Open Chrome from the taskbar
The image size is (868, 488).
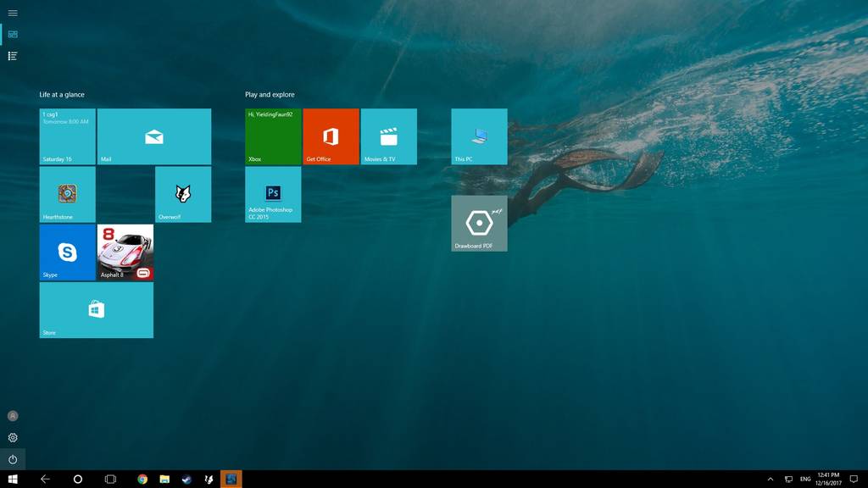click(142, 480)
